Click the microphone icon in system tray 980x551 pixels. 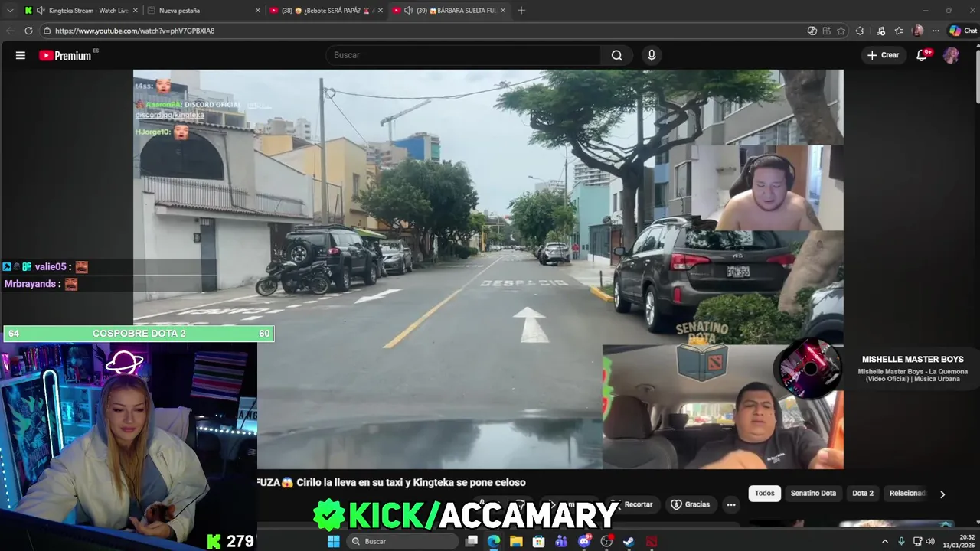point(901,541)
